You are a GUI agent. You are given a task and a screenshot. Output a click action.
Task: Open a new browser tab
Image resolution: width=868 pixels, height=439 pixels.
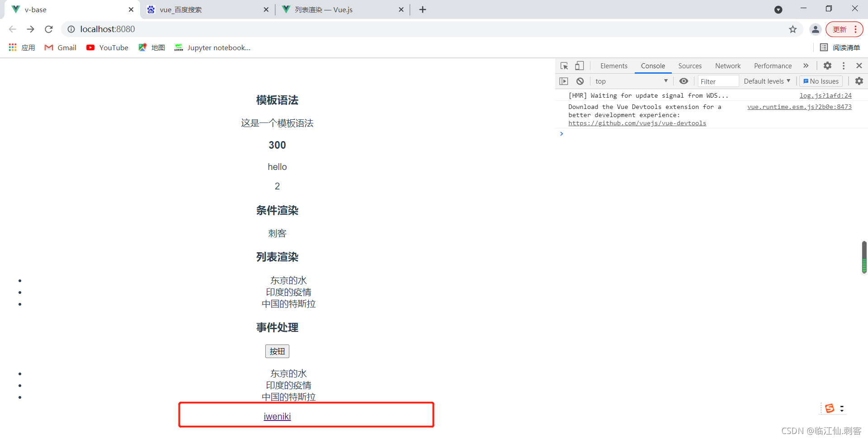click(x=423, y=9)
